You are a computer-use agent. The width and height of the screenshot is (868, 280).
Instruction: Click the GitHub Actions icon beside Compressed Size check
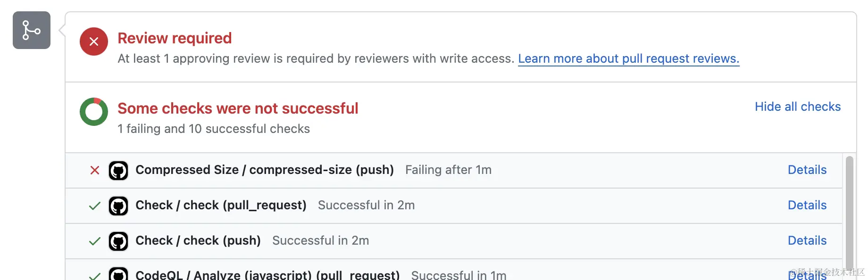[x=118, y=170]
